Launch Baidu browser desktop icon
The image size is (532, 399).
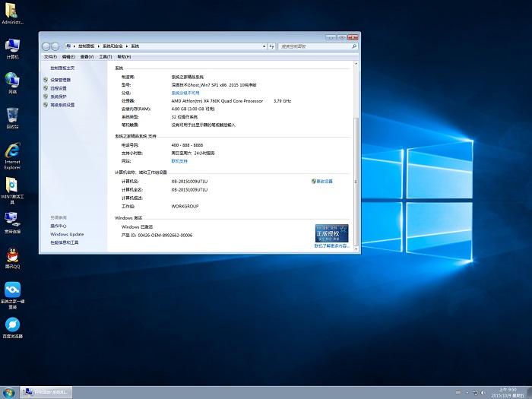(12, 328)
